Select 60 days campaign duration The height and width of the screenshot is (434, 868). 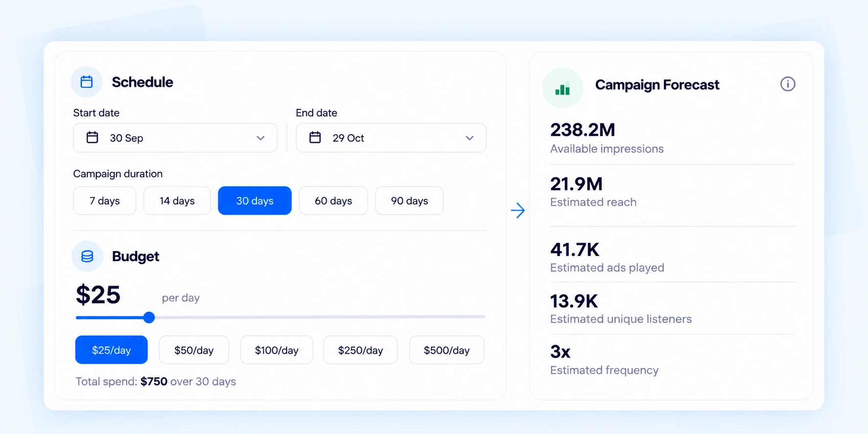[333, 201]
